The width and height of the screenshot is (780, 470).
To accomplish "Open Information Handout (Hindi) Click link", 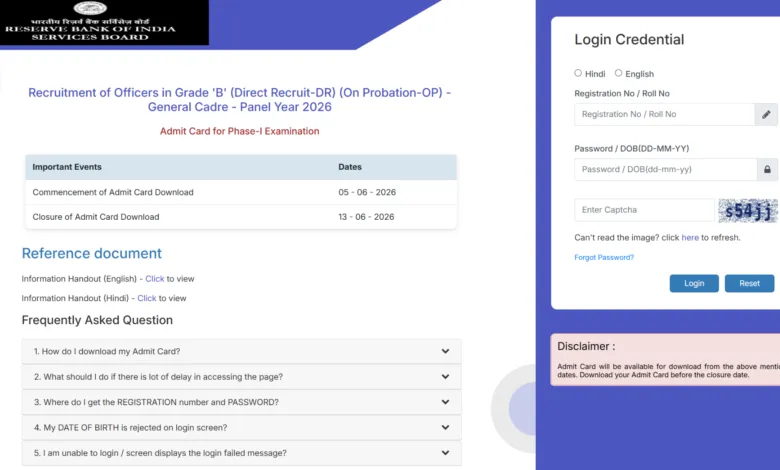I will pos(147,298).
